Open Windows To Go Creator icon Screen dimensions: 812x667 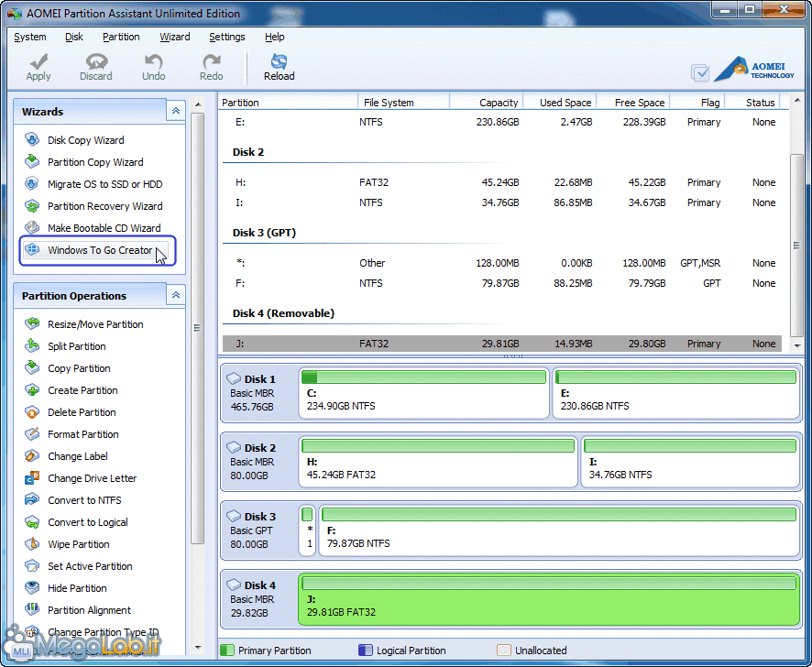32,249
